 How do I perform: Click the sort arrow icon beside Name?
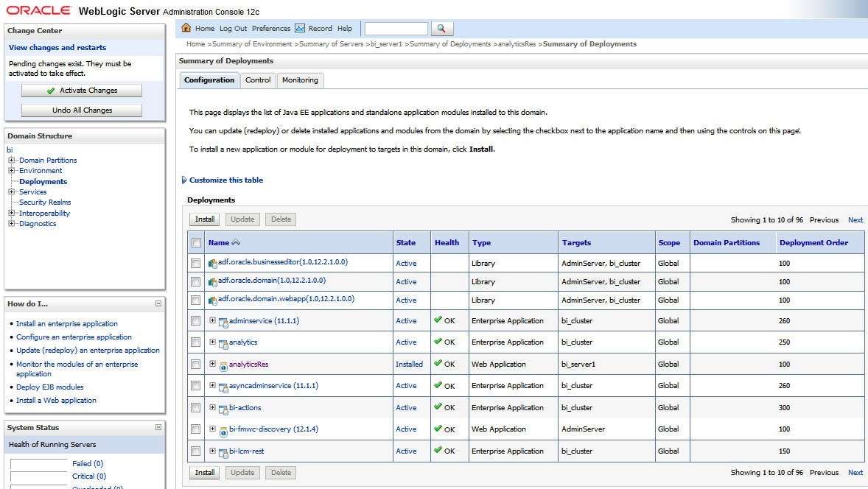coord(236,243)
